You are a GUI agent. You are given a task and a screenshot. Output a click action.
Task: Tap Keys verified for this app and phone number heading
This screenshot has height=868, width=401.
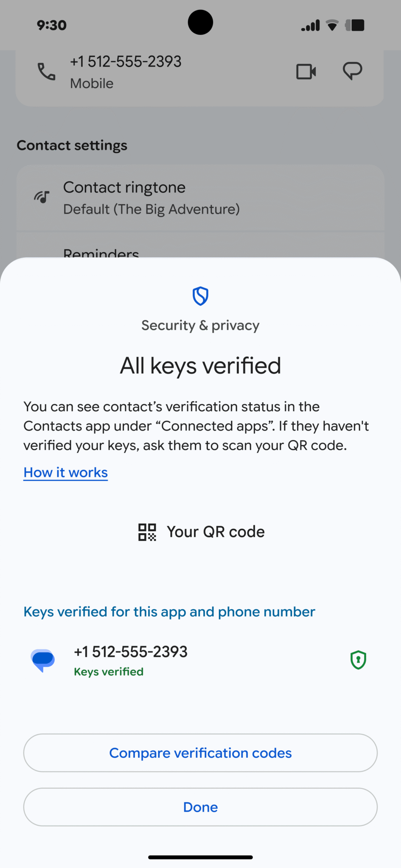click(x=169, y=612)
